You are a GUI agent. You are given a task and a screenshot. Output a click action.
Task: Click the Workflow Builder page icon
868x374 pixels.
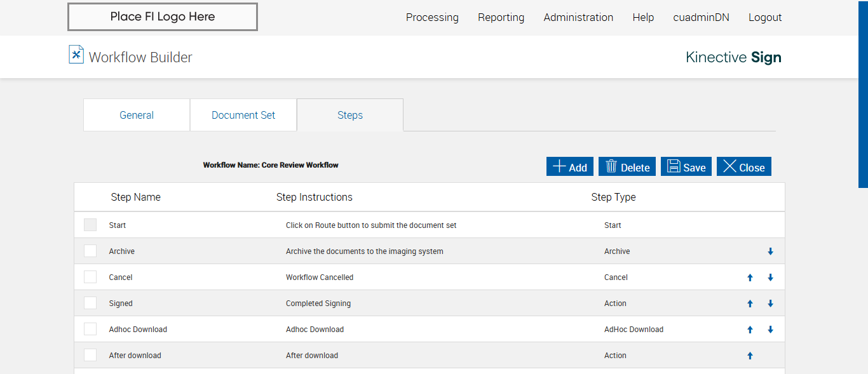[x=76, y=55]
